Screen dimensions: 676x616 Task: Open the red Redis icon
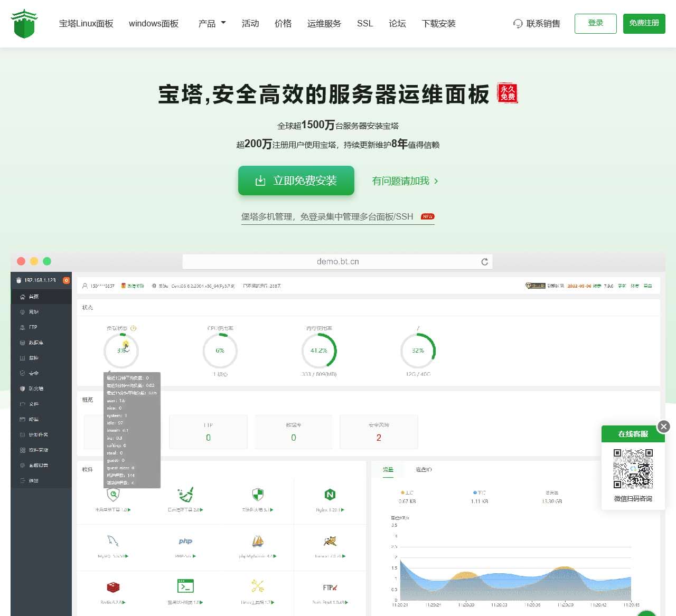click(x=113, y=587)
